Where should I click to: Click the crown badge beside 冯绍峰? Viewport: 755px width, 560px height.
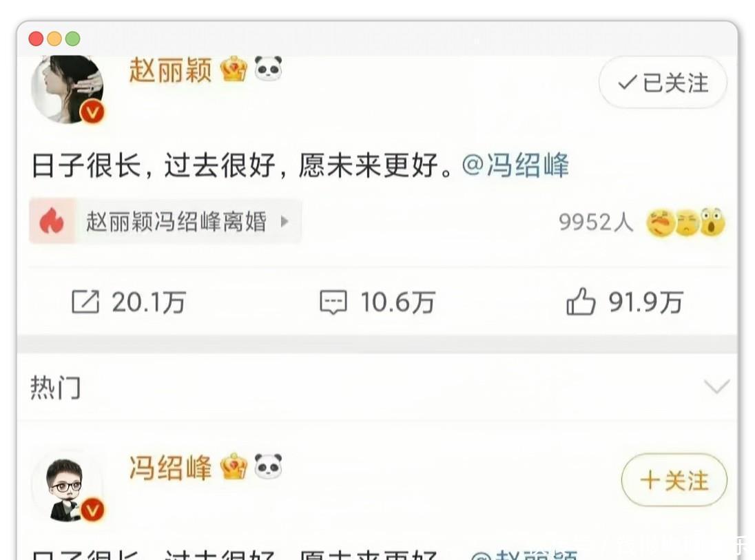234,466
